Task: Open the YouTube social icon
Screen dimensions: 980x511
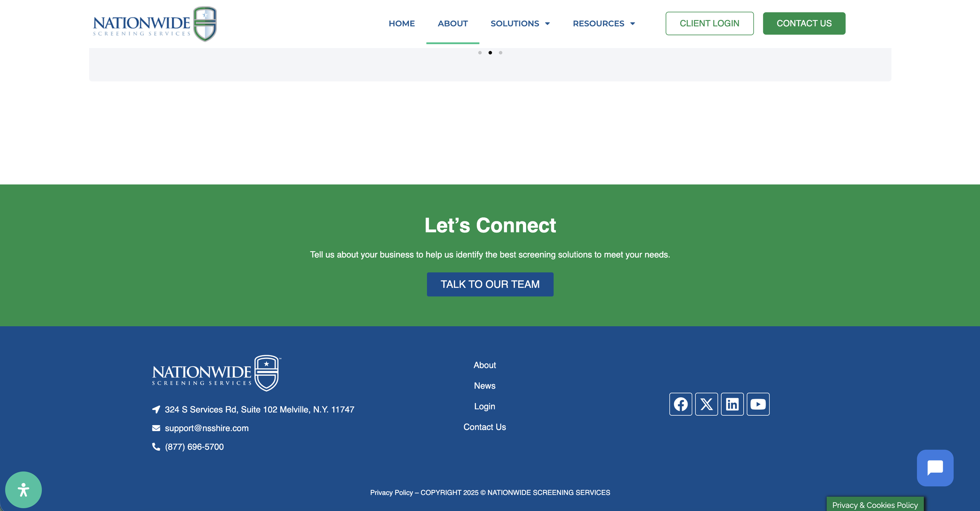Action: pyautogui.click(x=758, y=404)
